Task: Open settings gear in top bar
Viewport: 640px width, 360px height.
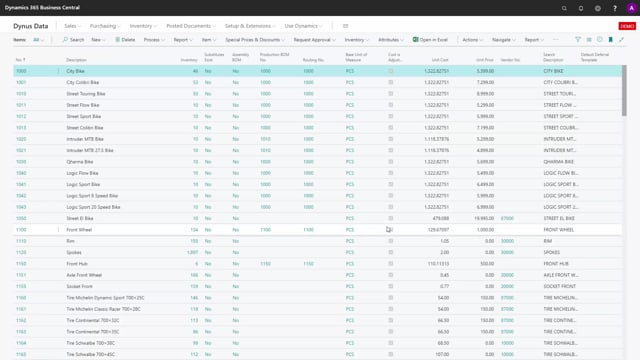Action: [598, 8]
